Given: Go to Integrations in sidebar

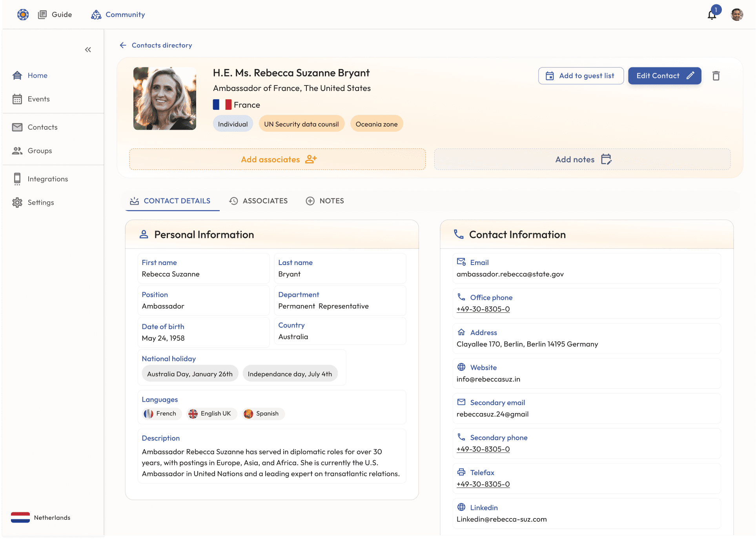Looking at the screenshot, I should pos(47,179).
